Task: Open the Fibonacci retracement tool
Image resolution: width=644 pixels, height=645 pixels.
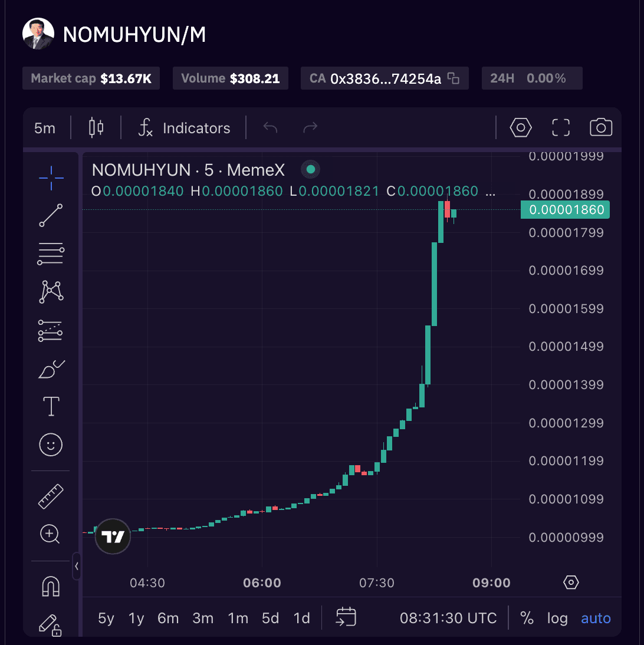Action: pos(51,254)
